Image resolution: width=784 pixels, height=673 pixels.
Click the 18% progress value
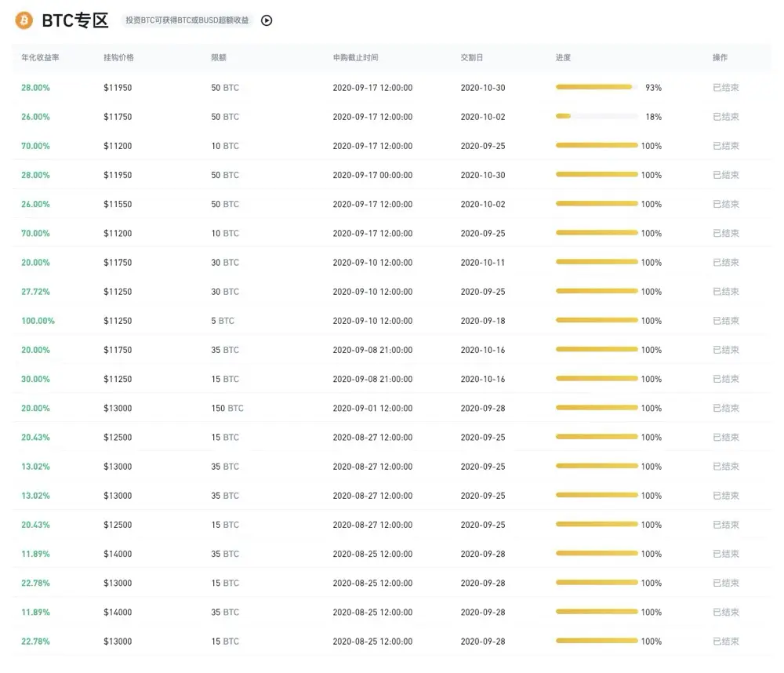point(654,117)
